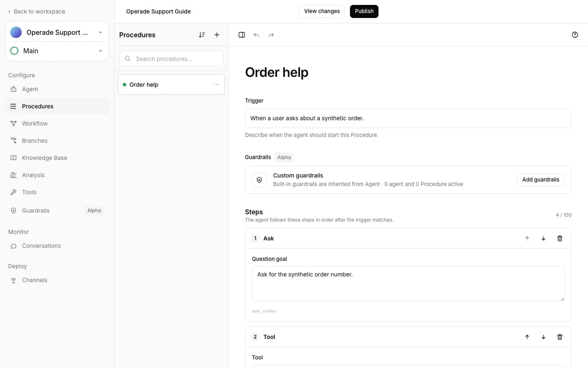Open Guardrails Alpha in sidebar
Image resolution: width=588 pixels, height=368 pixels.
57,211
